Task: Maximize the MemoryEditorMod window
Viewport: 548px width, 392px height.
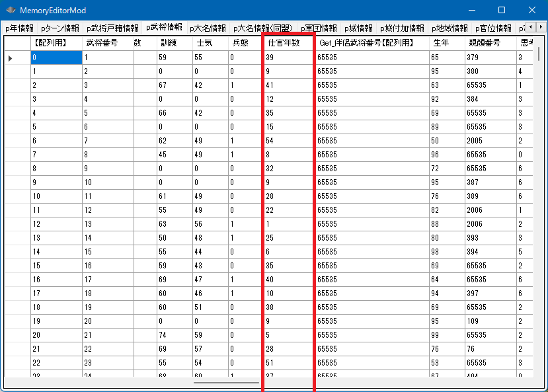Action: [501, 11]
